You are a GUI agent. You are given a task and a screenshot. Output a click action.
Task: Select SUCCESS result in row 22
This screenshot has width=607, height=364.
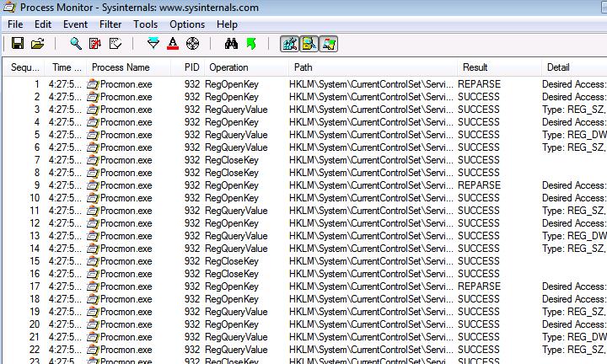[x=479, y=350]
